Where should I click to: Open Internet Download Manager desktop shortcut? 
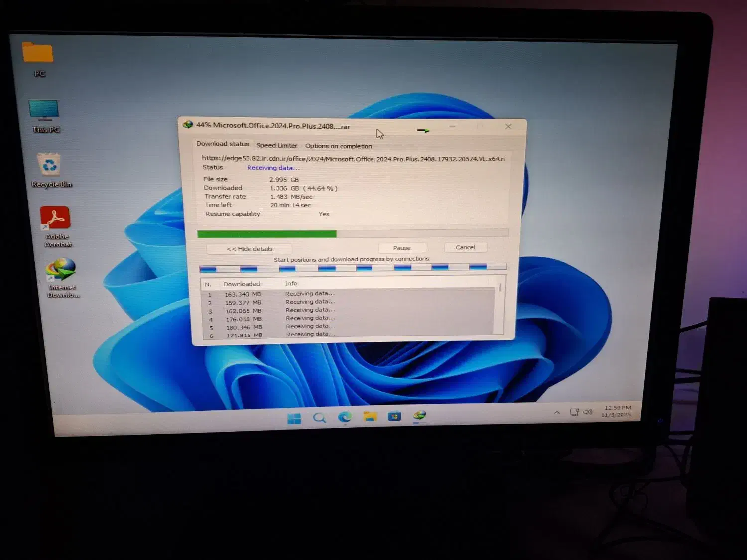pos(61,271)
